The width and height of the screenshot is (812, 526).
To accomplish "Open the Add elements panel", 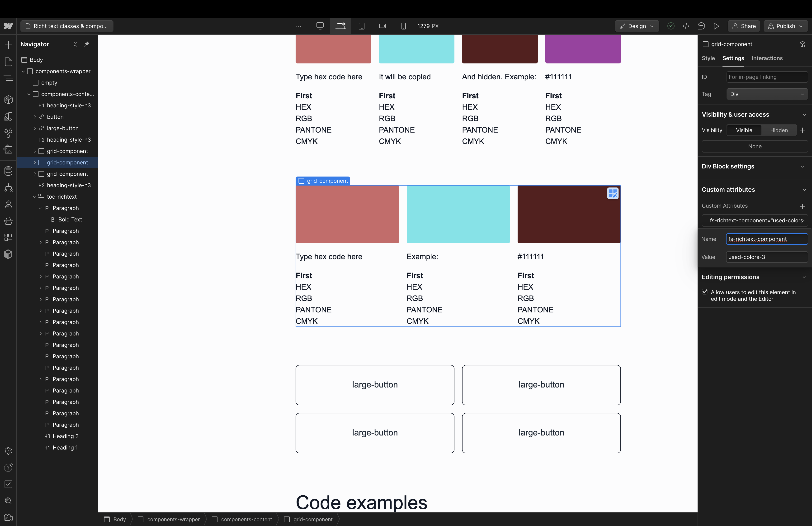I will coord(8,45).
